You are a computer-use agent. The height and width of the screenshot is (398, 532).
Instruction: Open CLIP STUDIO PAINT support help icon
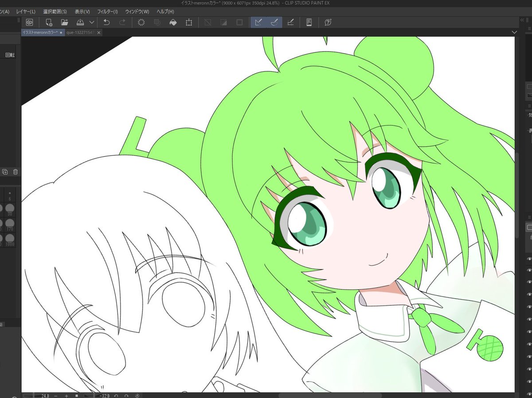point(328,22)
